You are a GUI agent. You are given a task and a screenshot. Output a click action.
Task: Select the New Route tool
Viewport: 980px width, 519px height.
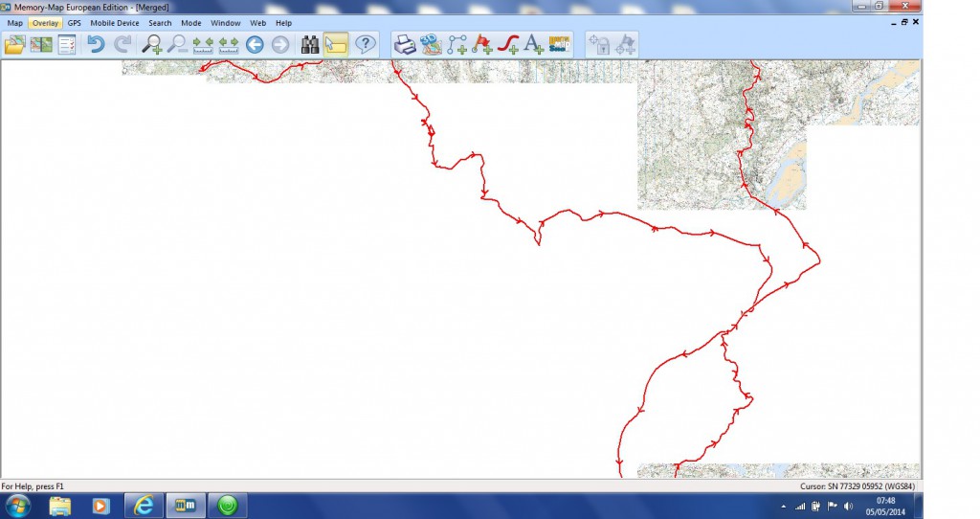click(x=457, y=44)
